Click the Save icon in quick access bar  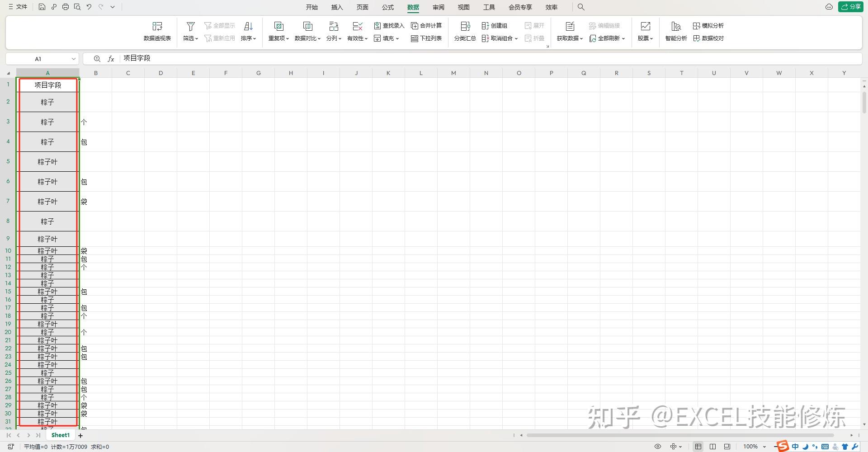point(42,7)
